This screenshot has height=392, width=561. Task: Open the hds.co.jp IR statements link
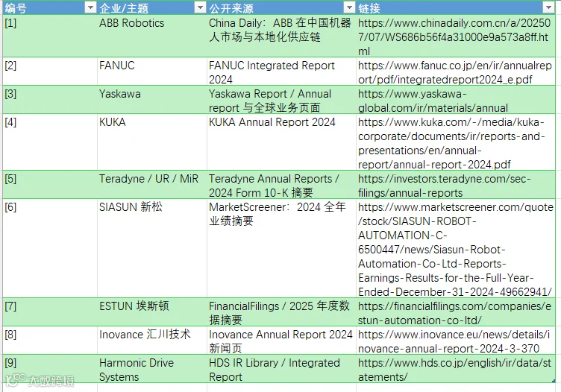click(x=456, y=369)
